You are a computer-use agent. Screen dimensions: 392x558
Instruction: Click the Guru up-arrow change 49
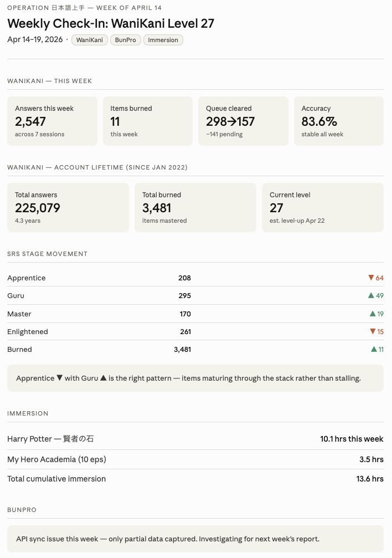click(x=376, y=296)
